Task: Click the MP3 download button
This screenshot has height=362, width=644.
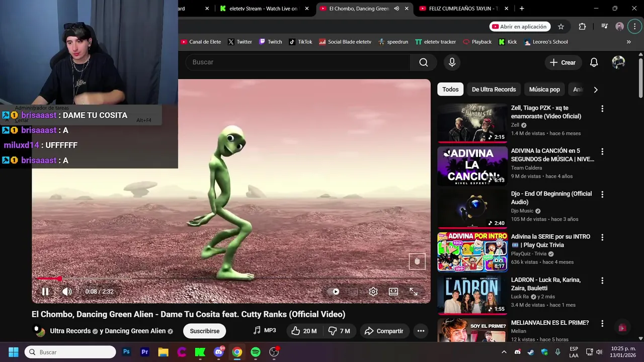Action: pyautogui.click(x=265, y=330)
